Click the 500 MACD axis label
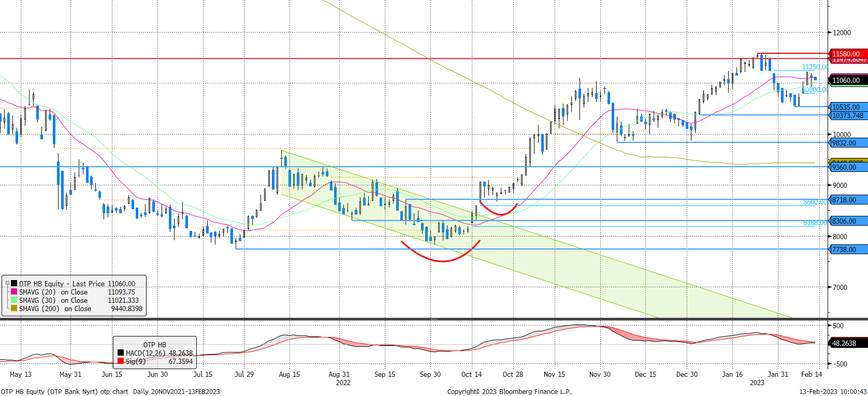The width and height of the screenshot is (868, 396). point(838,326)
